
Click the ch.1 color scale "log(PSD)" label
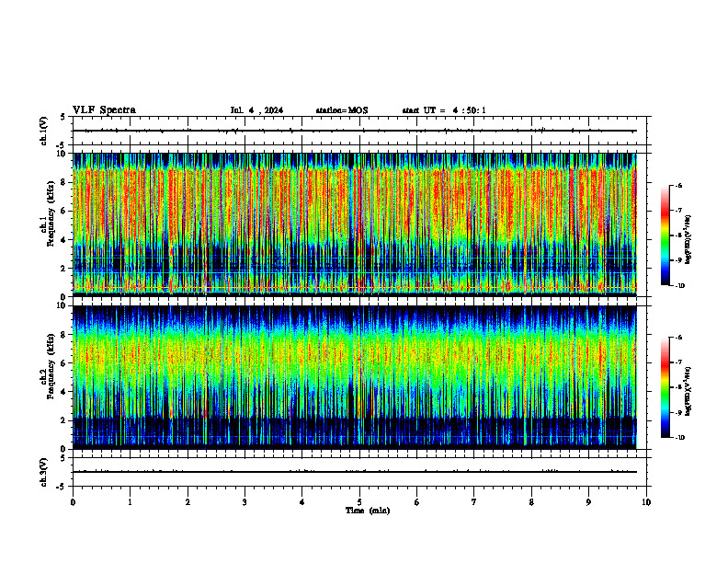688,240
